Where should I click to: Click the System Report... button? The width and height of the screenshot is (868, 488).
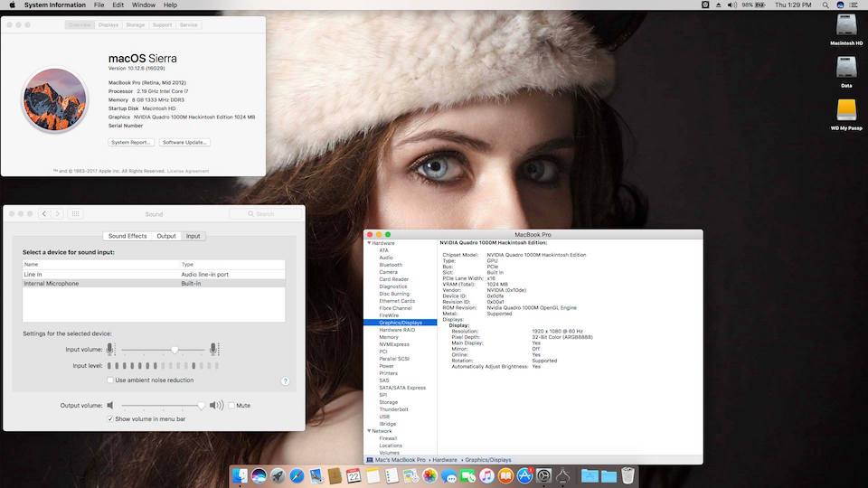[x=131, y=143]
